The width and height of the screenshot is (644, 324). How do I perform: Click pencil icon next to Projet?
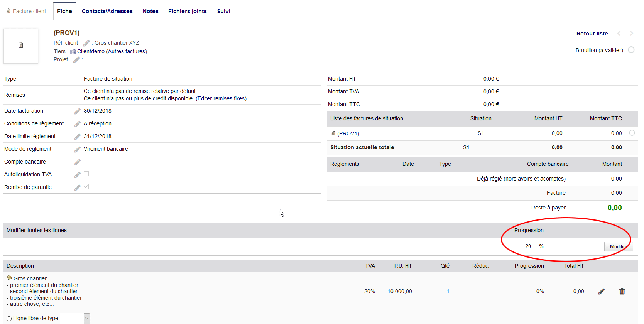click(76, 60)
